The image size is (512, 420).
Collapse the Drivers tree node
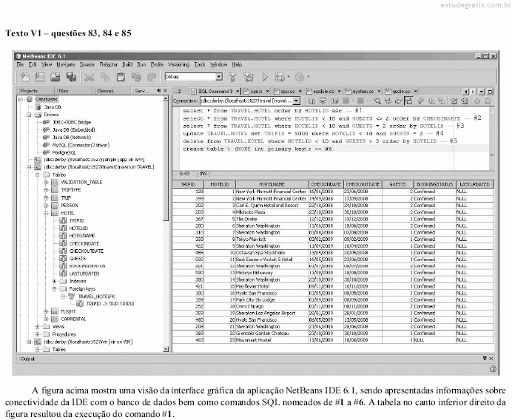(30, 115)
